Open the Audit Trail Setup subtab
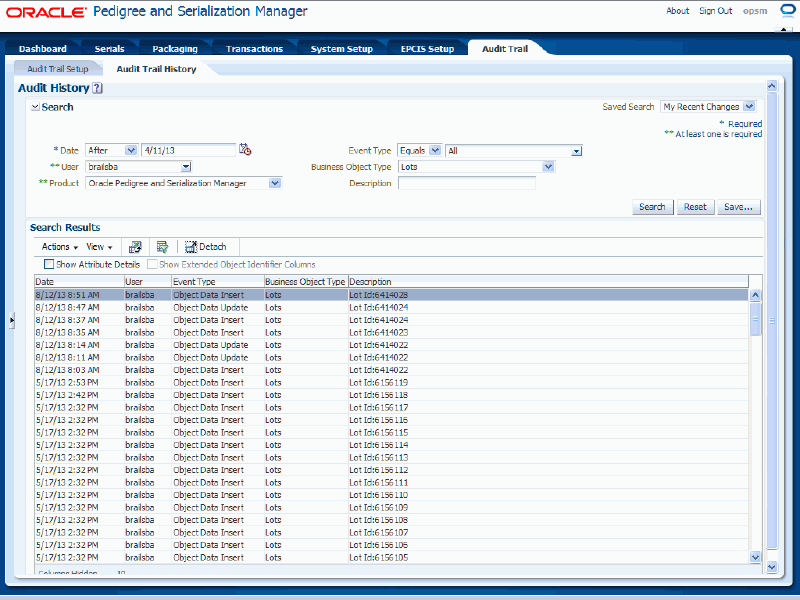 coord(58,69)
